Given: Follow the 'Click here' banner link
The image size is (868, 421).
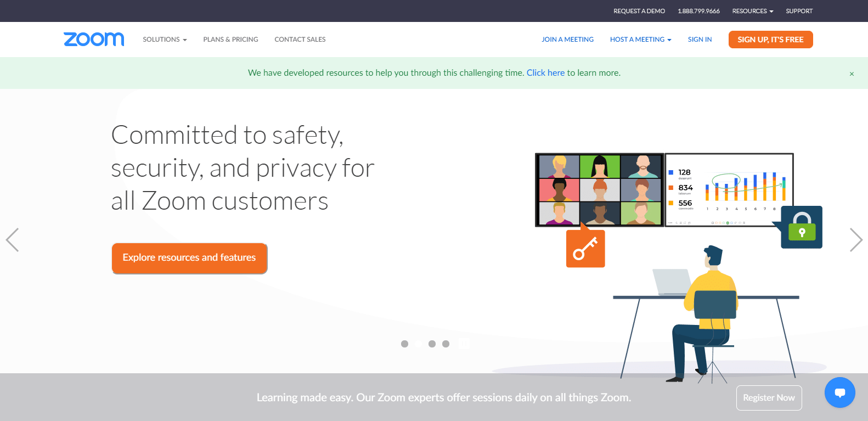Looking at the screenshot, I should click(545, 72).
